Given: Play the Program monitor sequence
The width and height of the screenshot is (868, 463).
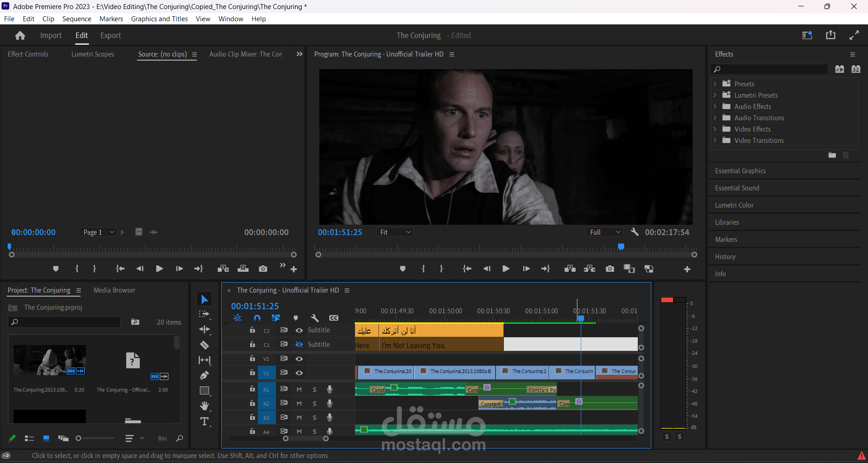Looking at the screenshot, I should [506, 269].
